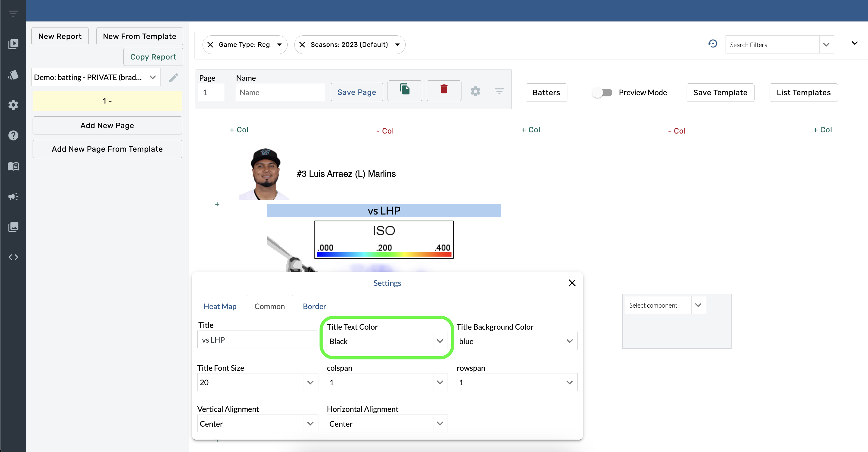Screen dimensions: 868x452
Task: Expand the Select component dropdown
Action: click(698, 305)
